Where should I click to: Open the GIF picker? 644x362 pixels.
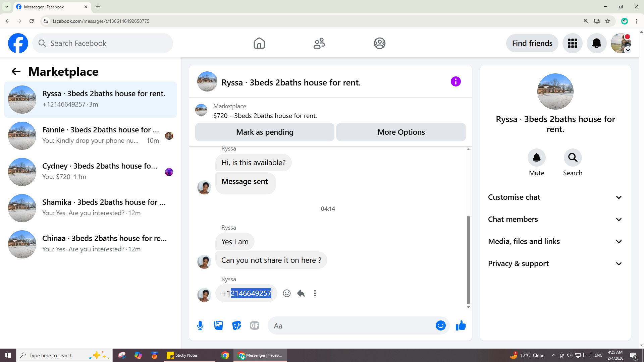point(255,325)
